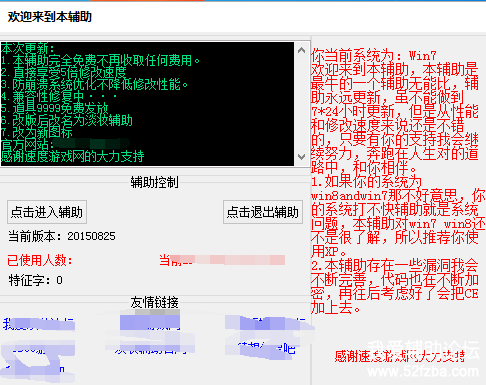Click the 欢迎来到本辅助 window title

tap(50, 17)
